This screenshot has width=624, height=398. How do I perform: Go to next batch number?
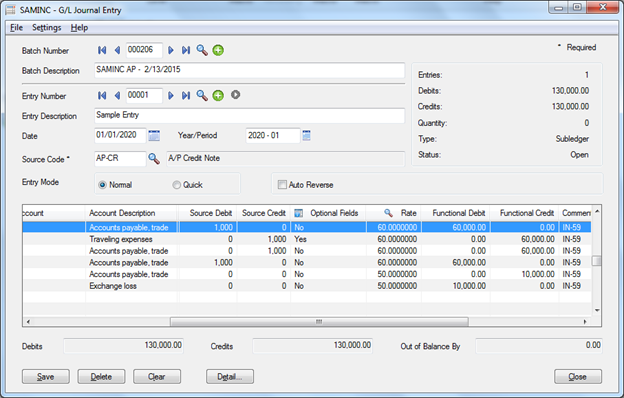[171, 50]
